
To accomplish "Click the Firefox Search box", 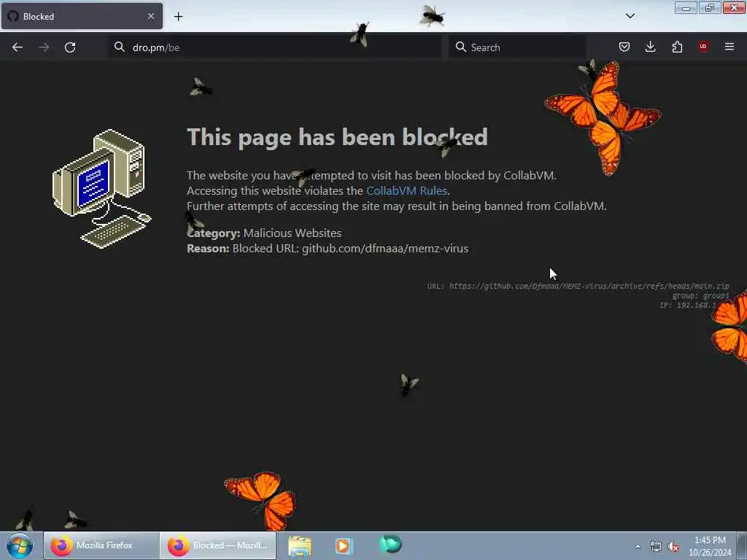I will click(x=517, y=47).
